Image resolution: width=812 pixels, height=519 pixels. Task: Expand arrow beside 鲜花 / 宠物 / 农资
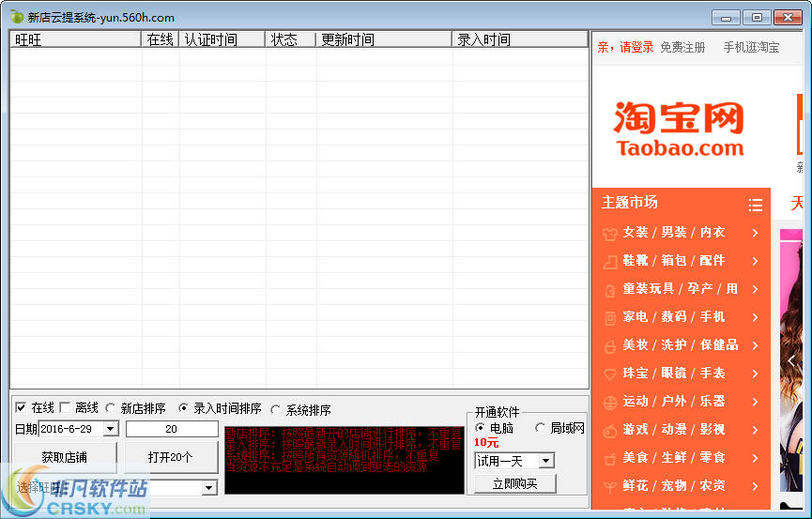point(755,486)
